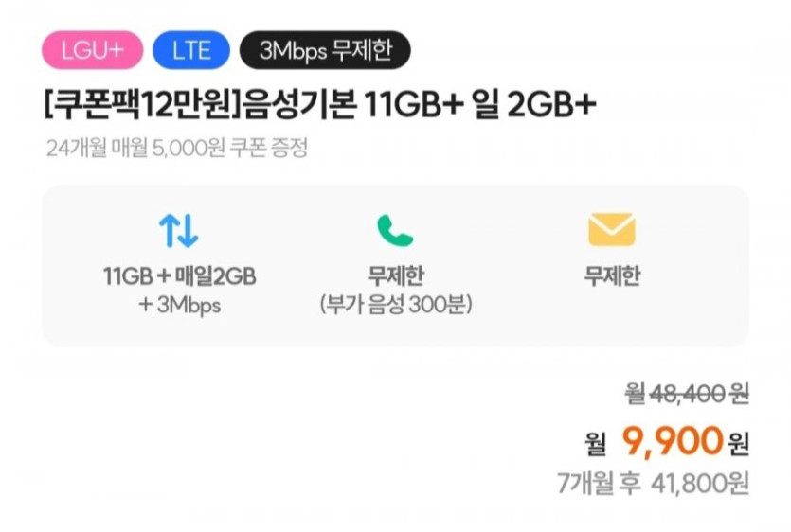
Task: Select the black 3Mbps 무제한 badge
Action: point(325,50)
